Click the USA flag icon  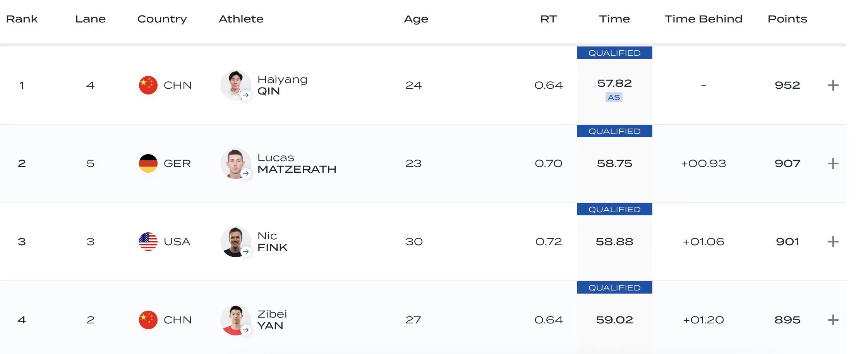[x=148, y=242]
